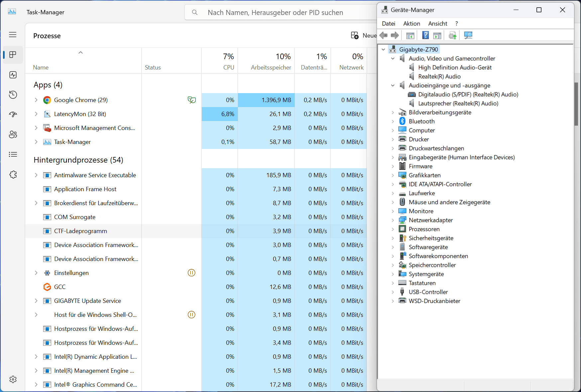Collapse the Gigabyte-Z790 root node
581x392 pixels.
383,49
